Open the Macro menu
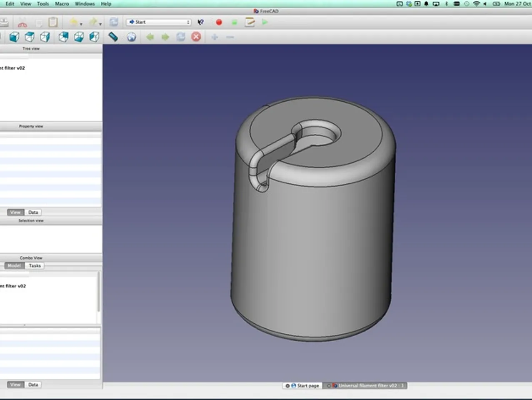Screen dimensions: 532x400 coord(62,4)
